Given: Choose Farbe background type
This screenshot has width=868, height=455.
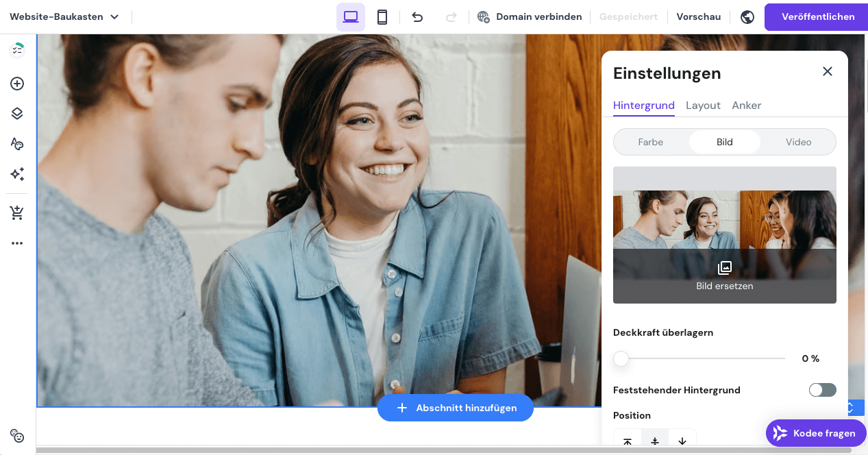Looking at the screenshot, I should tap(651, 142).
